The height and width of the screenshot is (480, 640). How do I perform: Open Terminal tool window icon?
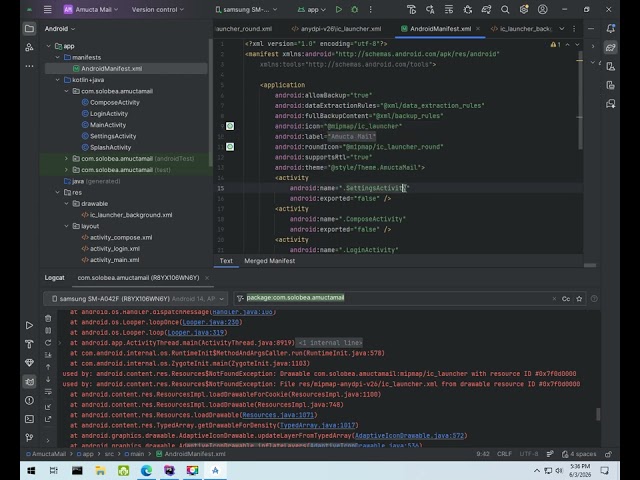(x=29, y=419)
